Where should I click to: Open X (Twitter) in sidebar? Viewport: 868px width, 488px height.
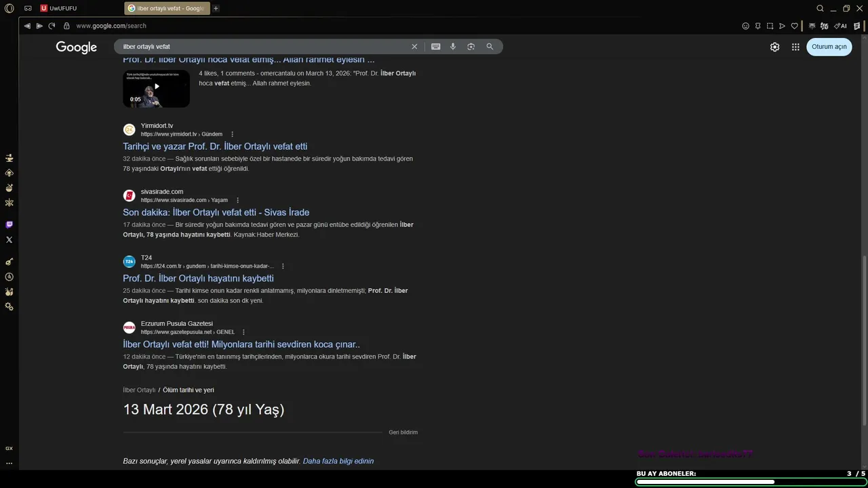tap(9, 239)
